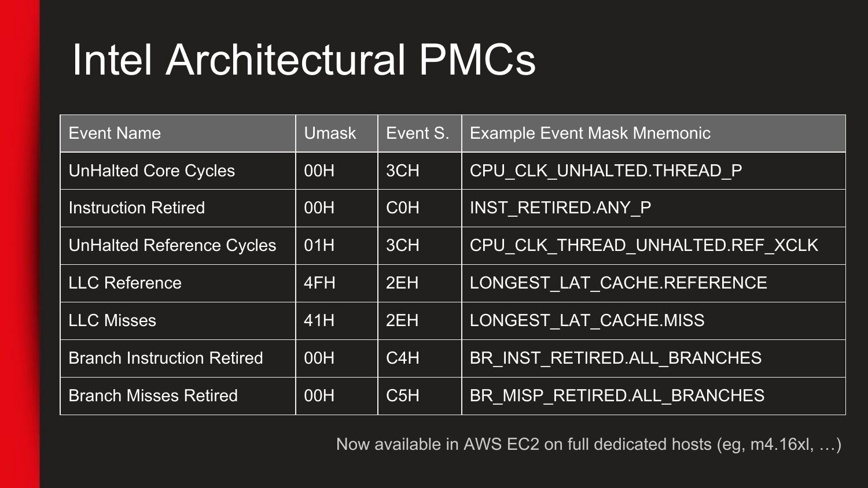Click the BR_MISP_RETIRED.ALL_BRANCHES mnemonic
The height and width of the screenshot is (488, 868).
617,396
